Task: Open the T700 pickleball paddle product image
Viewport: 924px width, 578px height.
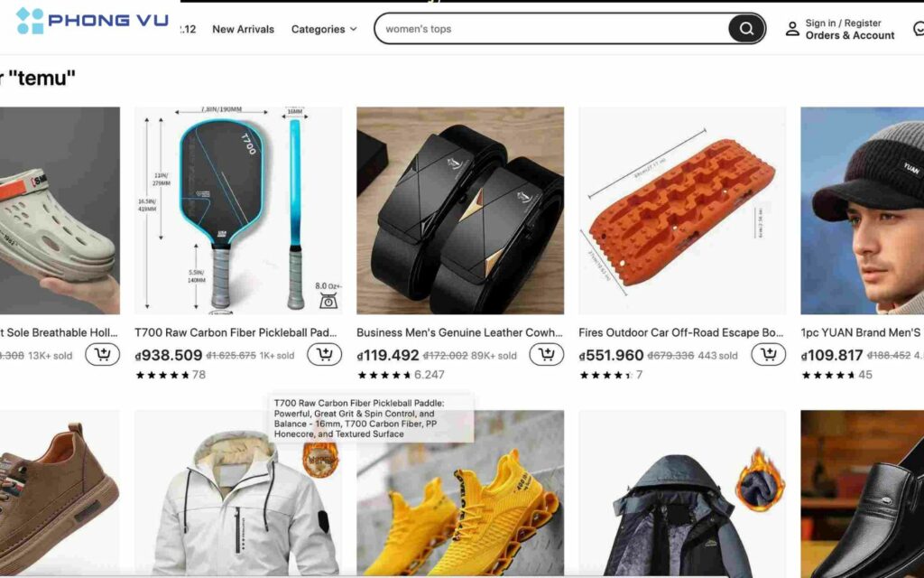Action: tap(238, 210)
